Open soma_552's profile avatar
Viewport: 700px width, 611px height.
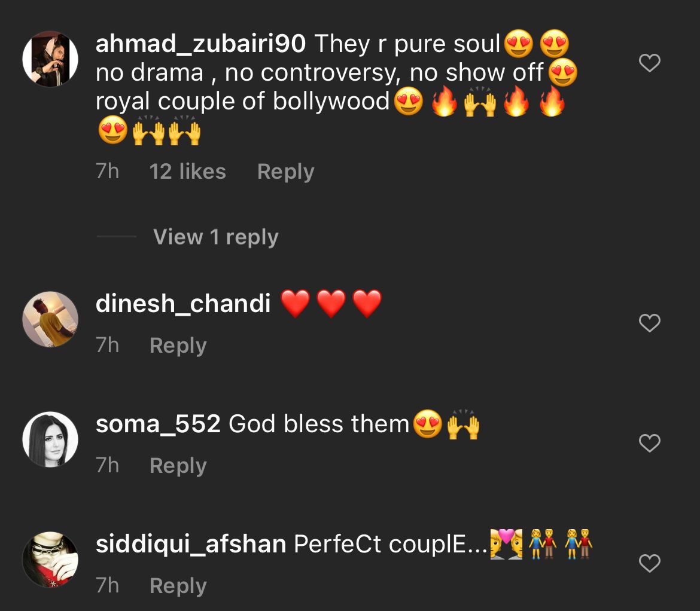50,439
